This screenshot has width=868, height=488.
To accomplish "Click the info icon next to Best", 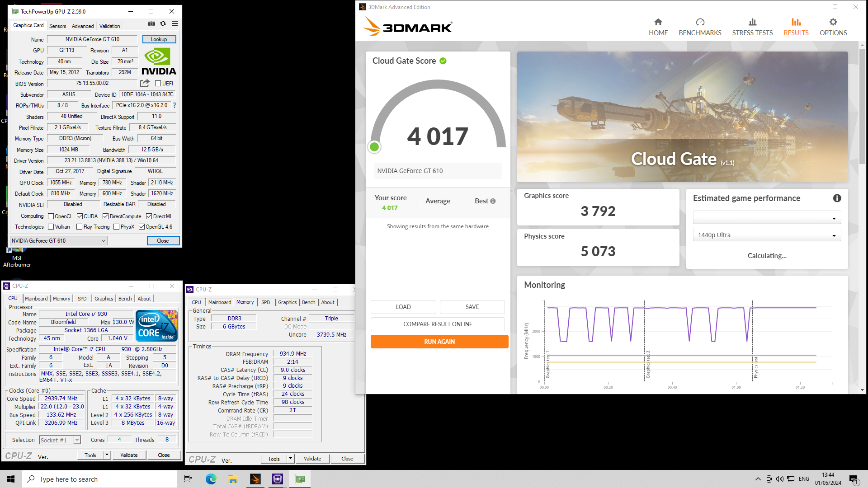I will point(493,201).
